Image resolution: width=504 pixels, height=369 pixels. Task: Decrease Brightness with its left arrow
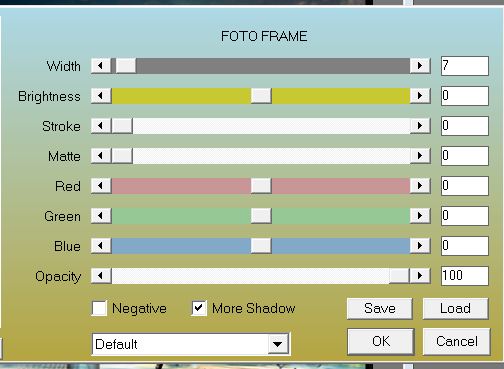click(x=101, y=96)
